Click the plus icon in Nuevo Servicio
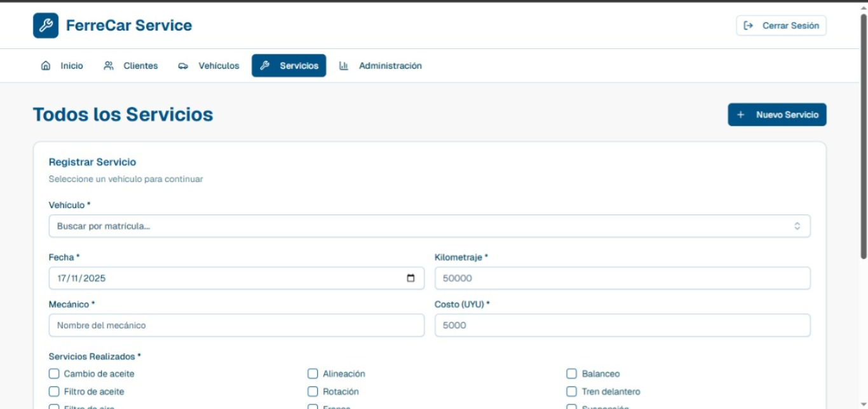 [740, 115]
